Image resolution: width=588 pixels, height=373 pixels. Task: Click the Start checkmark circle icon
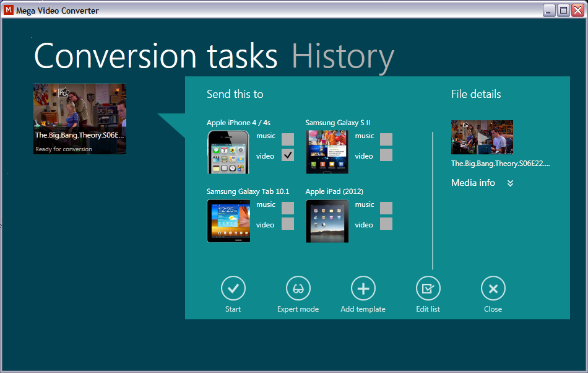(x=233, y=288)
